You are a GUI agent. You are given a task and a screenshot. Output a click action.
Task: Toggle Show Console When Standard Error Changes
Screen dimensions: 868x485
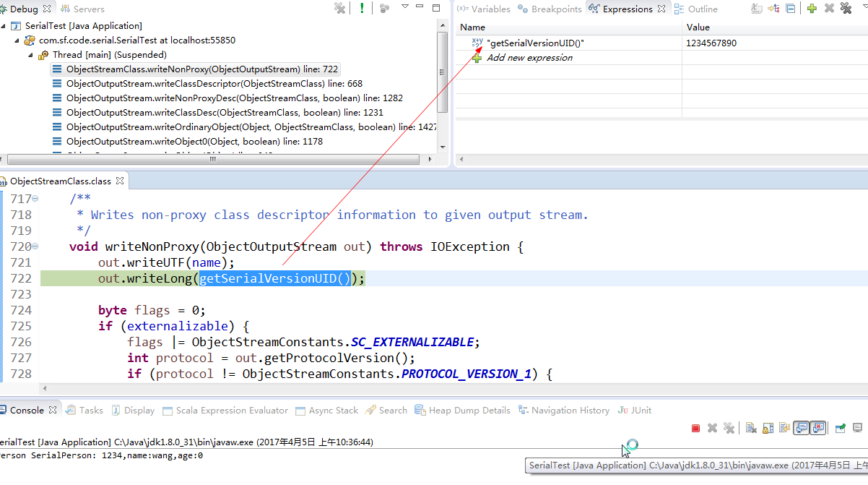[817, 429]
